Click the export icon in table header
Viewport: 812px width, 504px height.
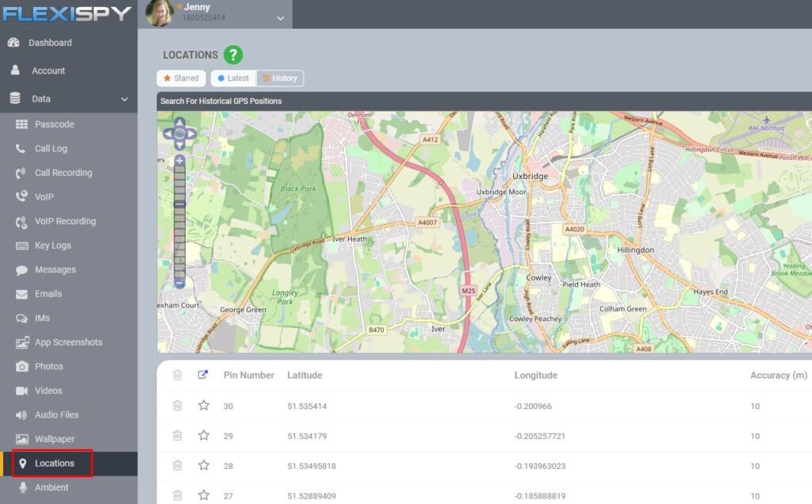click(203, 375)
